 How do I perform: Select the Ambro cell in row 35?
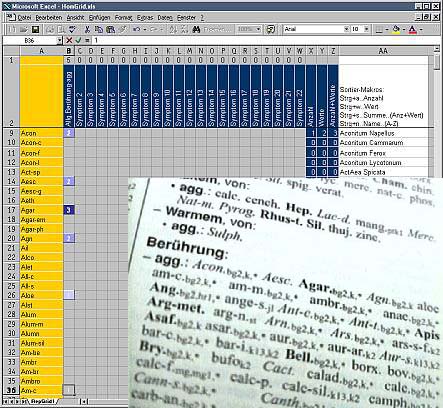point(42,381)
